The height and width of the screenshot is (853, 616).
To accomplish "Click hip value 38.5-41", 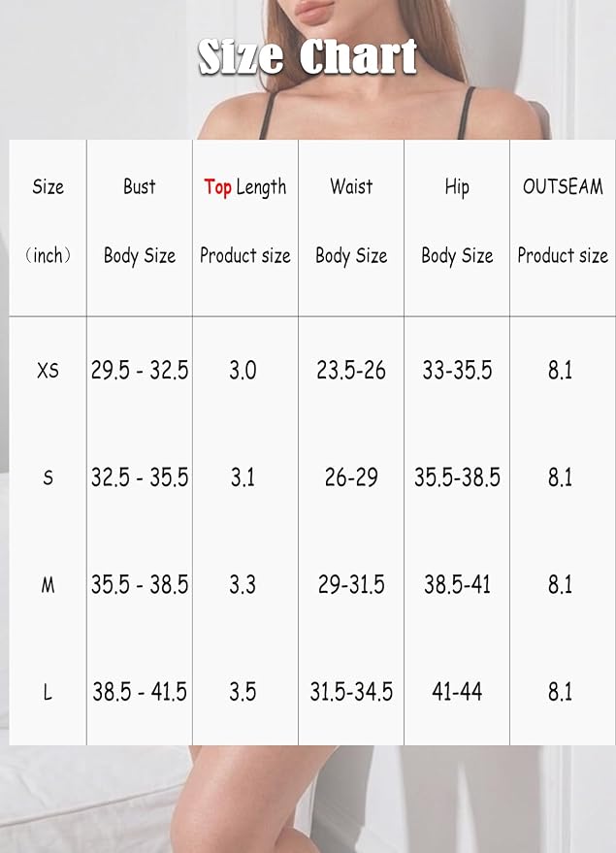I will [x=457, y=585].
